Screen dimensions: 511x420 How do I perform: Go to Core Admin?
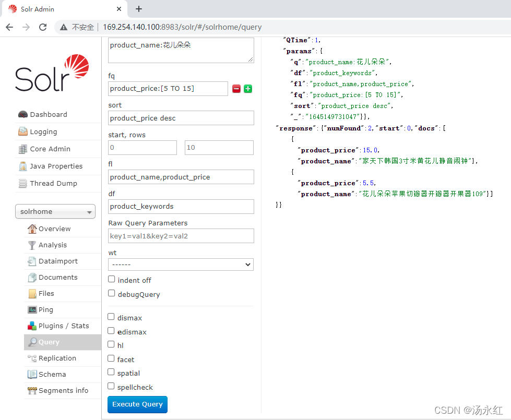50,149
